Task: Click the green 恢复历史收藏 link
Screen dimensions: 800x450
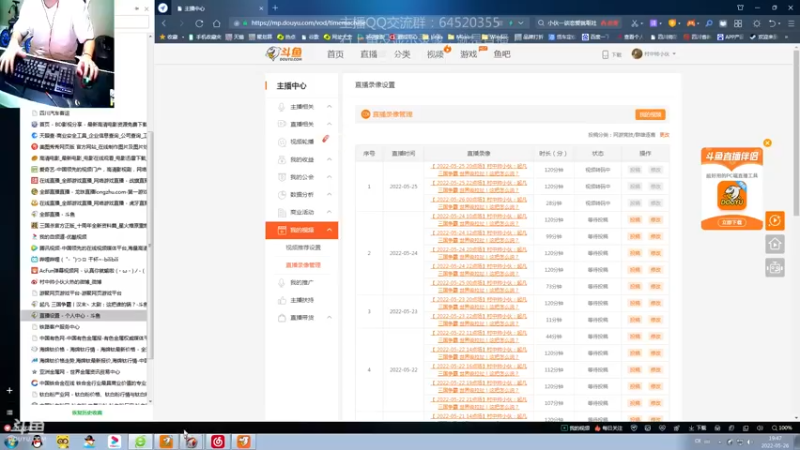Action: pos(87,412)
